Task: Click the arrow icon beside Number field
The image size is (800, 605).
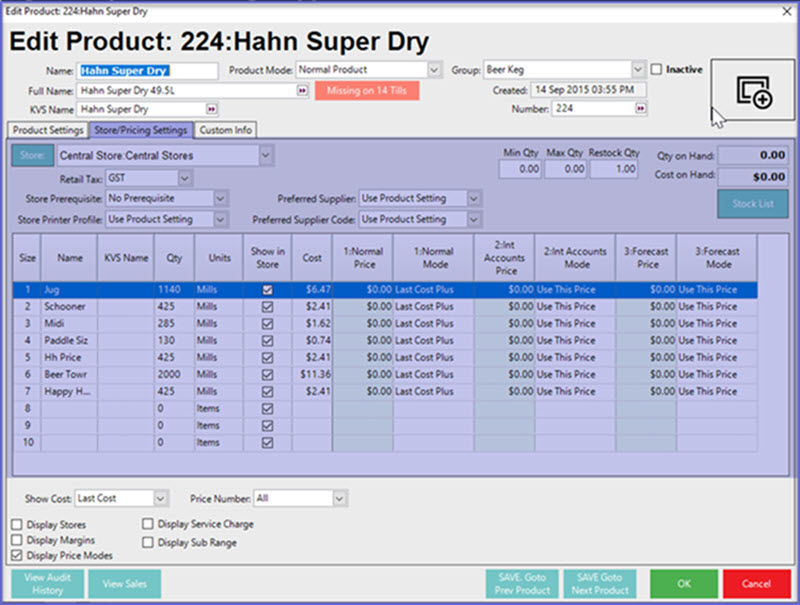Action: [639, 109]
